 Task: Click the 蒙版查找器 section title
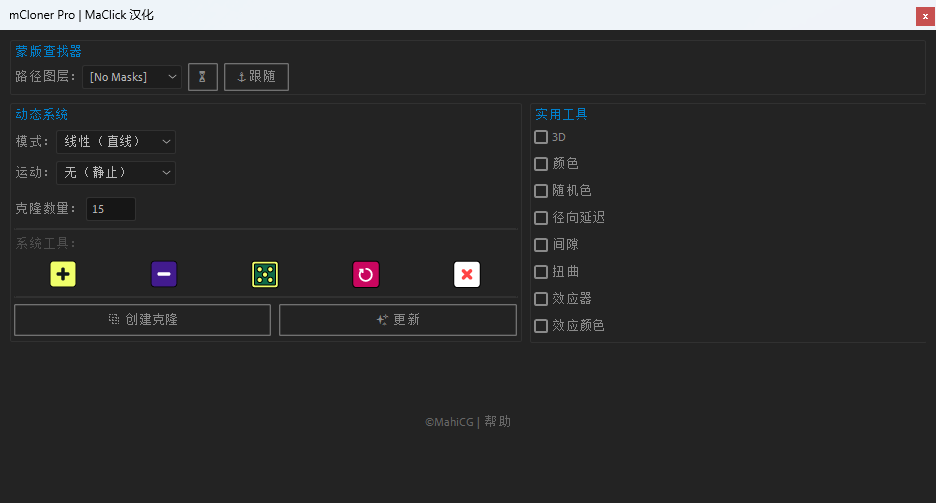(x=48, y=51)
